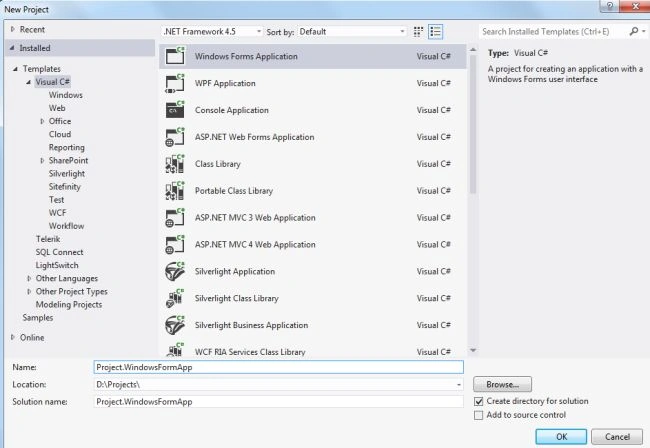Click the scrollbar up arrow
Viewport: 650px width, 448px height.
coord(473,50)
